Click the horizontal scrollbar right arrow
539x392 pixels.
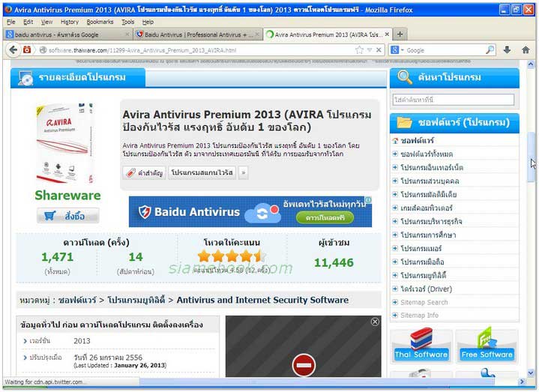[523, 382]
